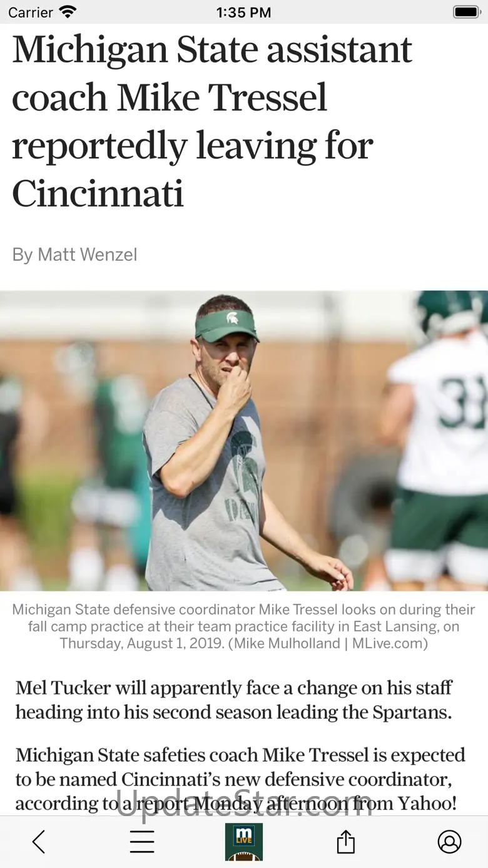Tap the battery icon in status bar

467,12
